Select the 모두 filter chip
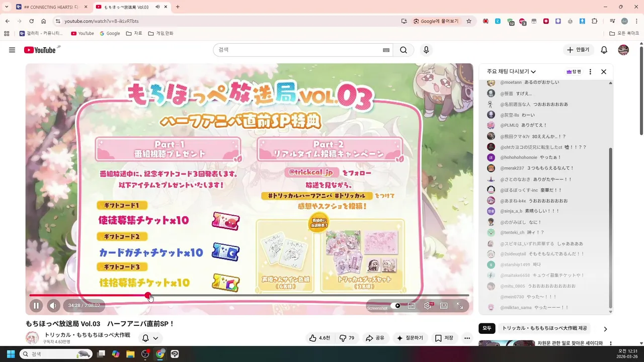Screen dimensions: 644x362 point(487,328)
